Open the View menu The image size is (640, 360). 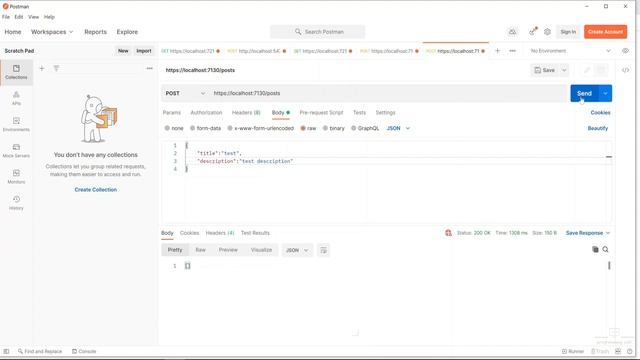33,17
